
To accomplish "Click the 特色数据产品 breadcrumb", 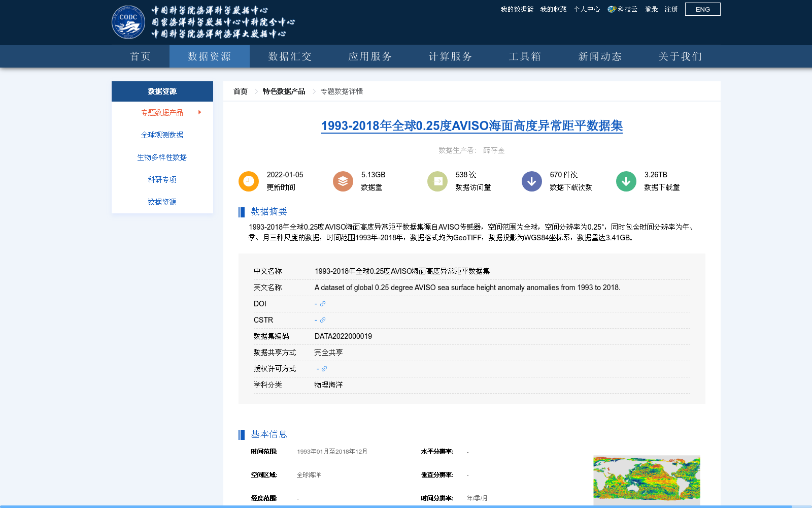I will (284, 91).
